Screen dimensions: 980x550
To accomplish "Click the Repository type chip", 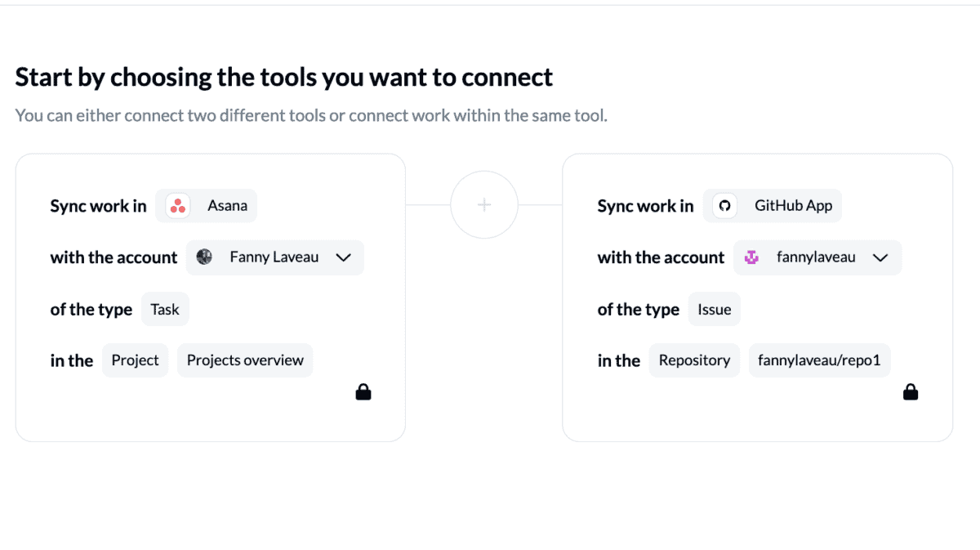I will pos(694,360).
